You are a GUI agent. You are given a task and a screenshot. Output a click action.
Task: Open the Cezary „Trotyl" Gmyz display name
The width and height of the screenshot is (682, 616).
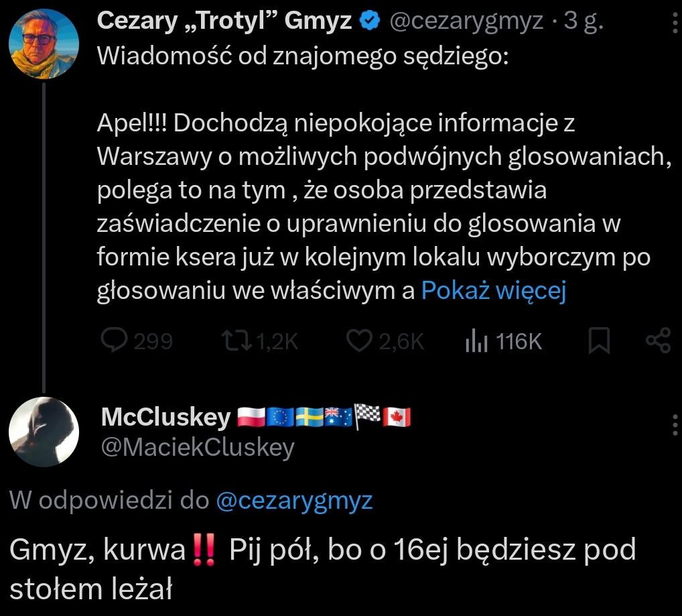pyautogui.click(x=224, y=21)
